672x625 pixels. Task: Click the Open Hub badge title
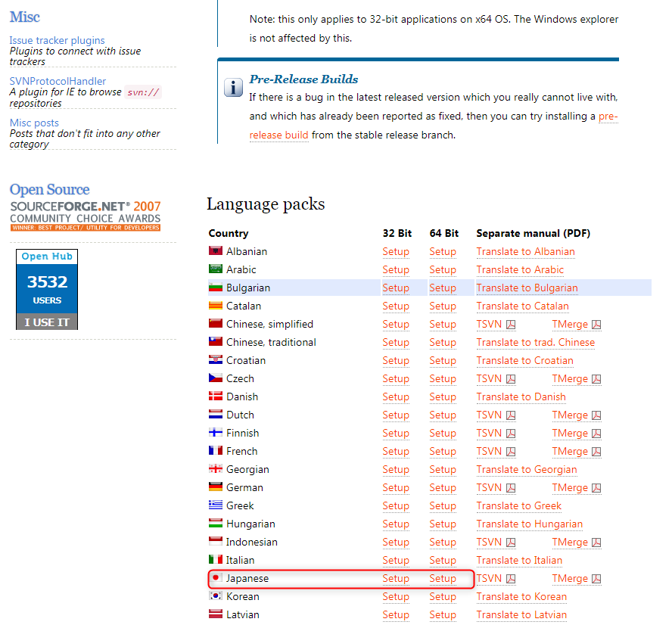coord(47,257)
